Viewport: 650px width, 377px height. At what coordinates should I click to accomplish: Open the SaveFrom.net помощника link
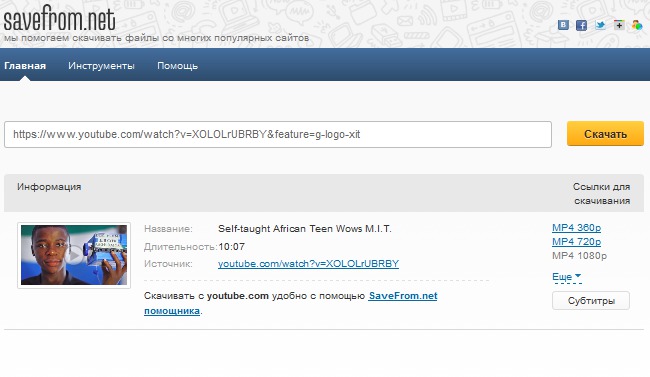291,303
